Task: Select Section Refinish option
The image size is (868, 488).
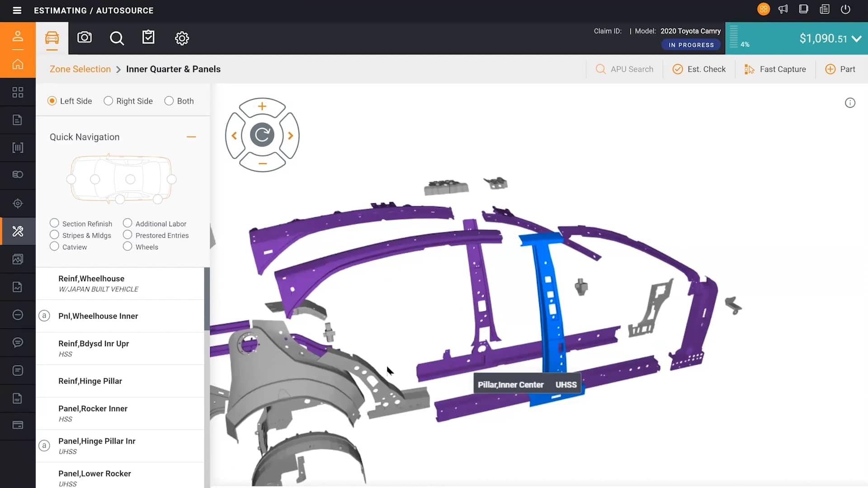Action: click(x=54, y=223)
